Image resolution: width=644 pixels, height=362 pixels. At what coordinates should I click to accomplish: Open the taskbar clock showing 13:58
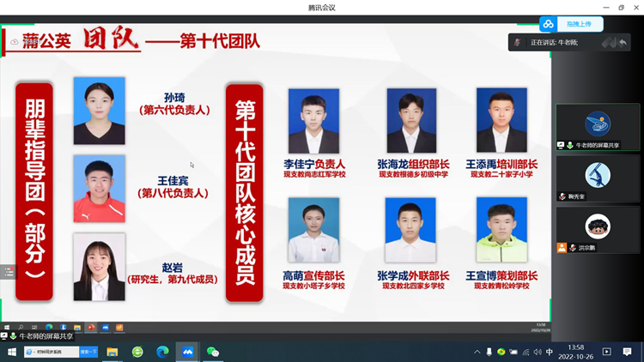(576, 352)
